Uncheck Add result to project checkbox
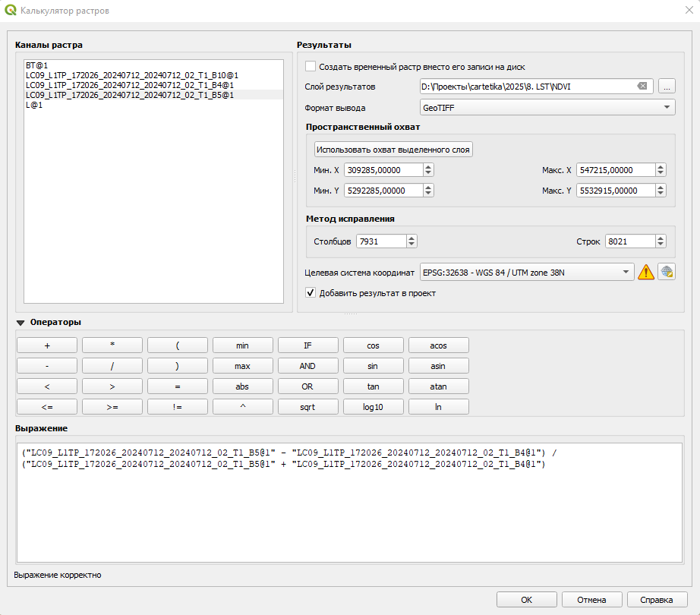Viewport: 700px width, 615px height. tap(311, 293)
